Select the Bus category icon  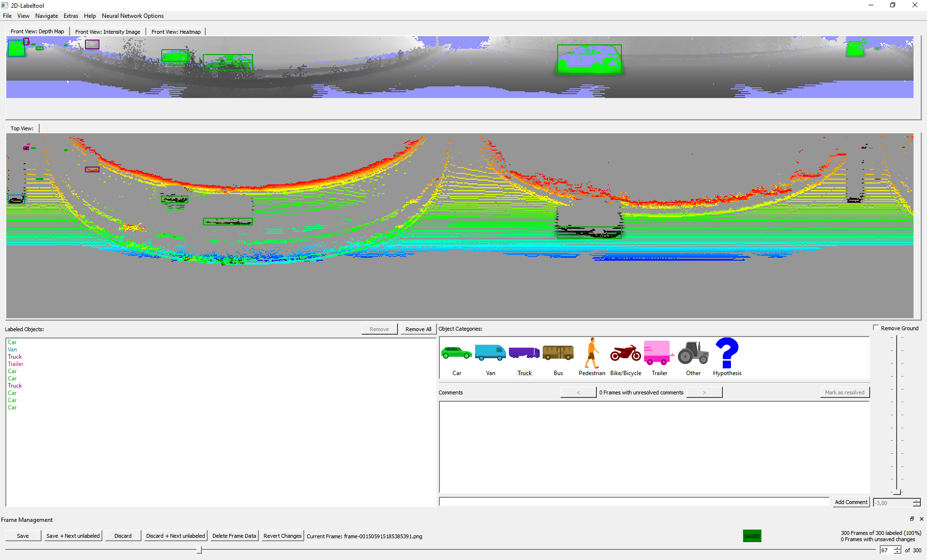pos(558,353)
